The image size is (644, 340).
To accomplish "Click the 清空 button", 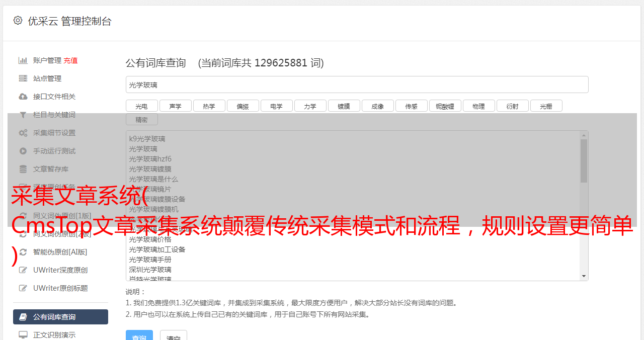I will point(174,335).
